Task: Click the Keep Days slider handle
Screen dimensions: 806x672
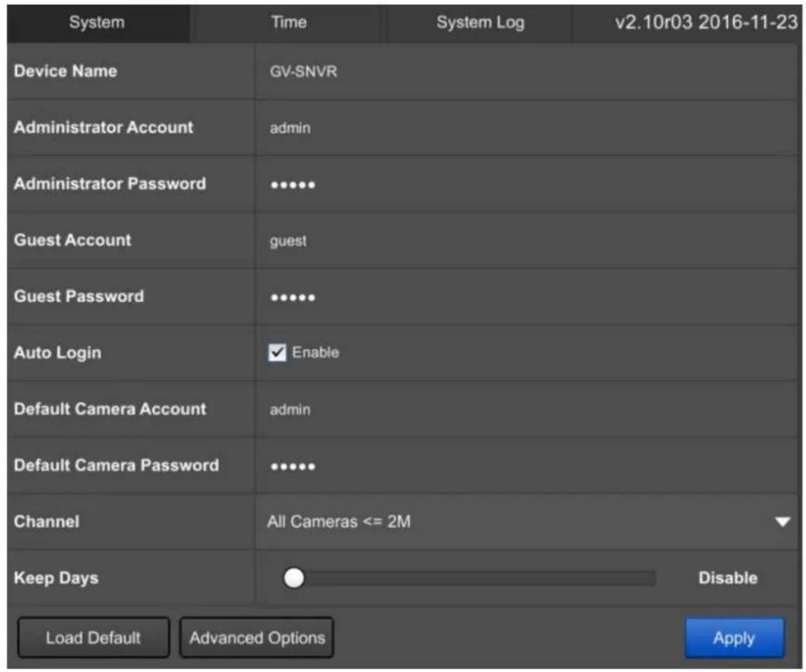Action: pos(294,578)
